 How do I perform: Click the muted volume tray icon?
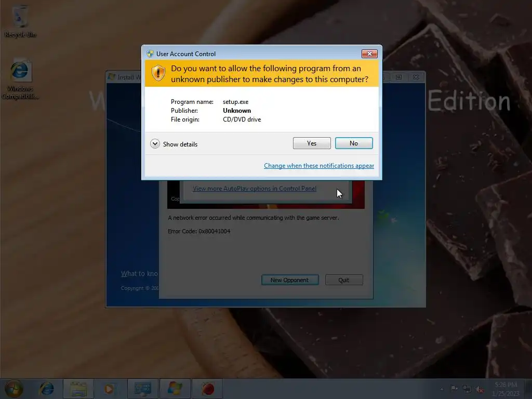click(x=480, y=389)
